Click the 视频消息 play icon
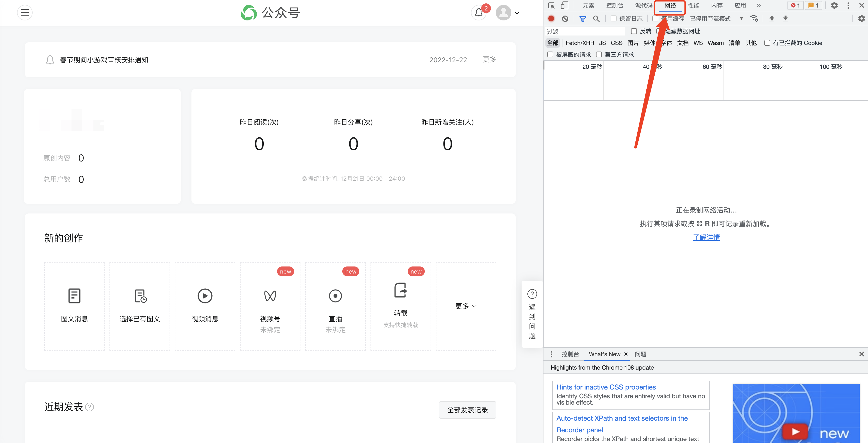Image resolution: width=868 pixels, height=443 pixels. (x=205, y=296)
